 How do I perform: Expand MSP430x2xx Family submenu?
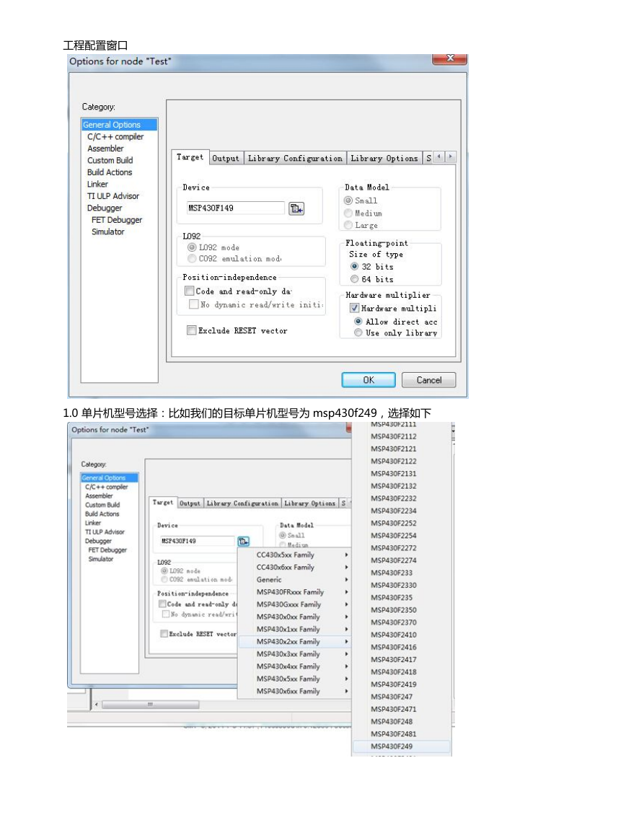(x=295, y=641)
